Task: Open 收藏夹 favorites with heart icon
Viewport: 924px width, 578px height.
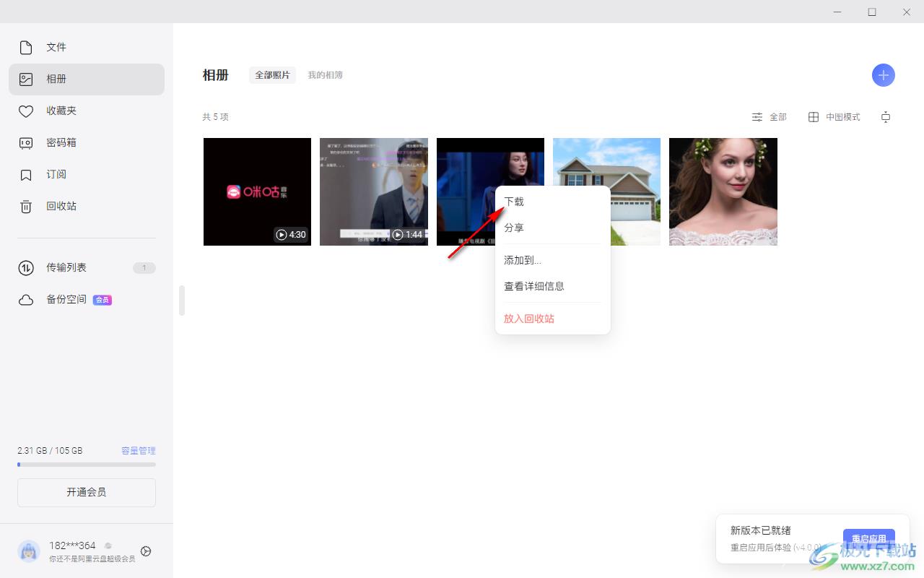Action: (x=87, y=111)
